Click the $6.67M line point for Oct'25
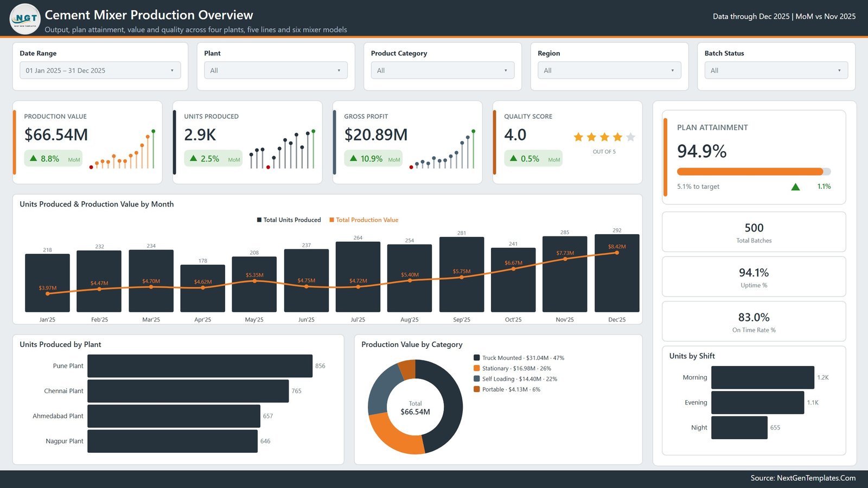 click(x=513, y=269)
